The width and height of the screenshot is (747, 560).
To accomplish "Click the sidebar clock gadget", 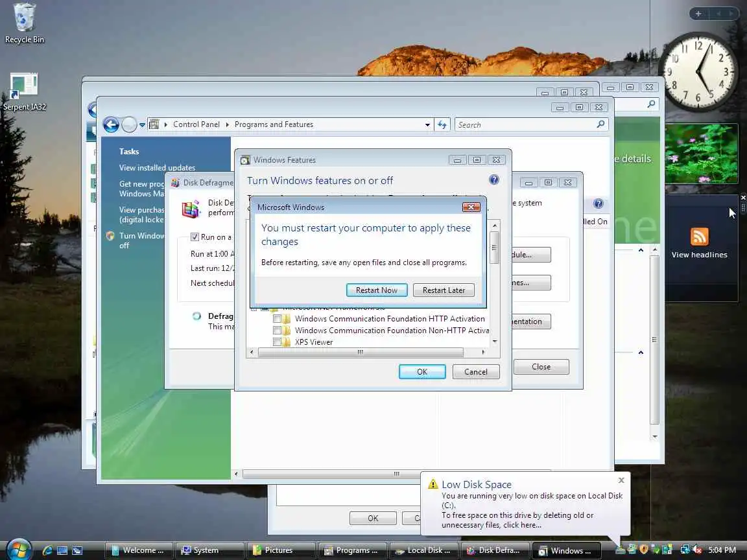I will tap(699, 71).
